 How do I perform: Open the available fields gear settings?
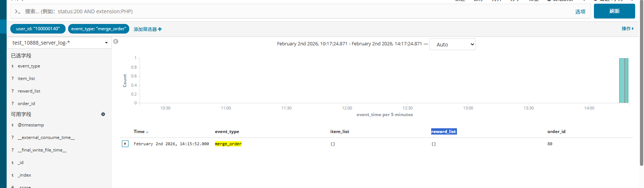[103, 114]
